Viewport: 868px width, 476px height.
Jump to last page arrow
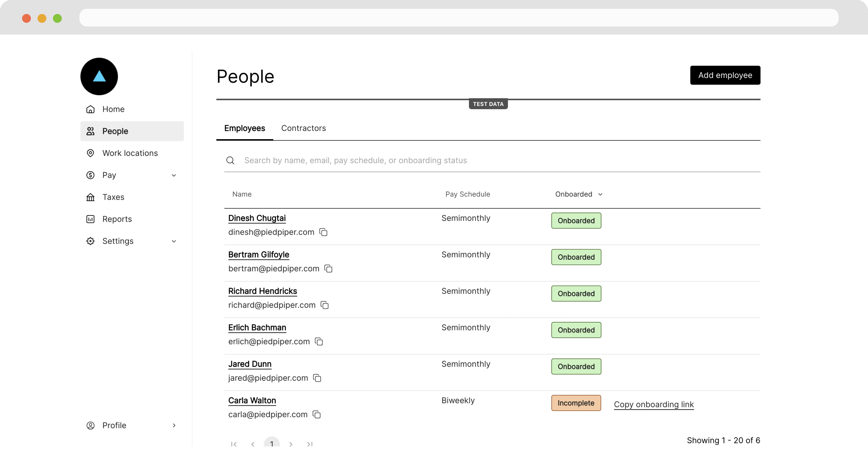[x=310, y=444]
